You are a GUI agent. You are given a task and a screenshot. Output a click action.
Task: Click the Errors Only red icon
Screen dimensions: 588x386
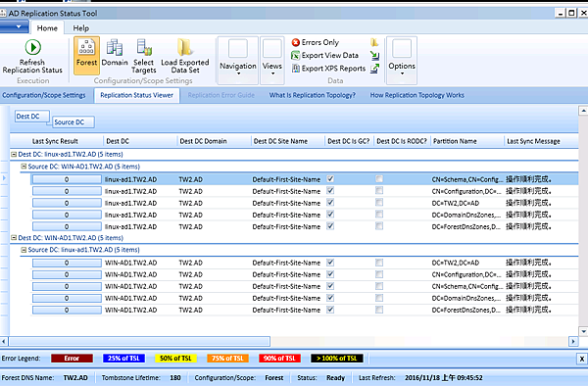[x=296, y=42]
